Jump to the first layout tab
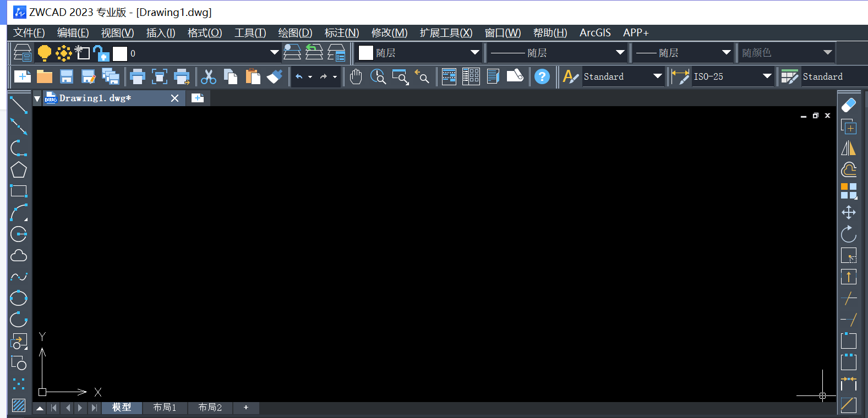868x418 pixels. pyautogui.click(x=53, y=408)
